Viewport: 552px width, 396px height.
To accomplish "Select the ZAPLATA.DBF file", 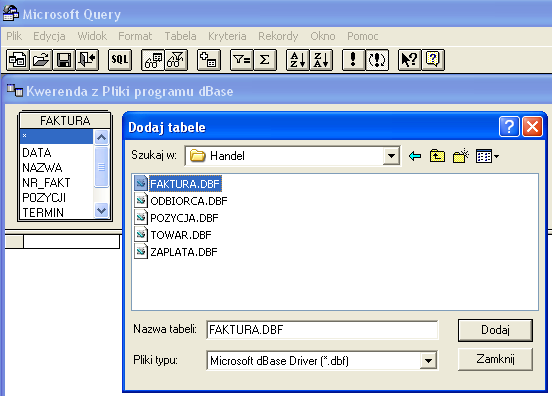I will [176, 252].
